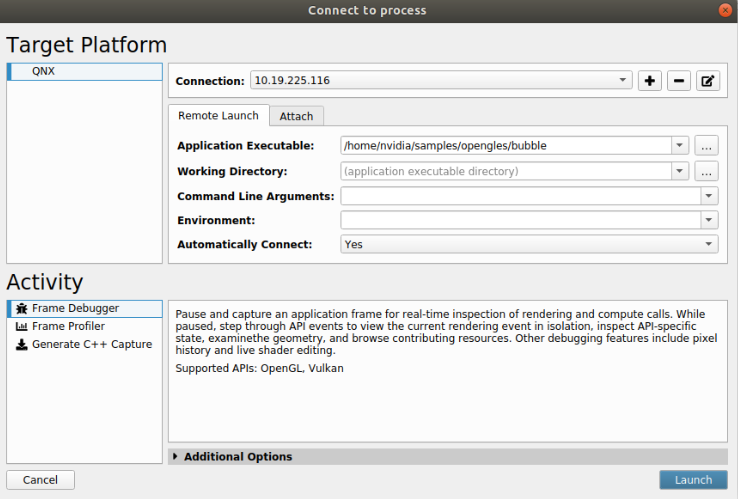This screenshot has height=499, width=738.
Task: Open the Application Executable dropdown arrow
Action: pos(680,146)
